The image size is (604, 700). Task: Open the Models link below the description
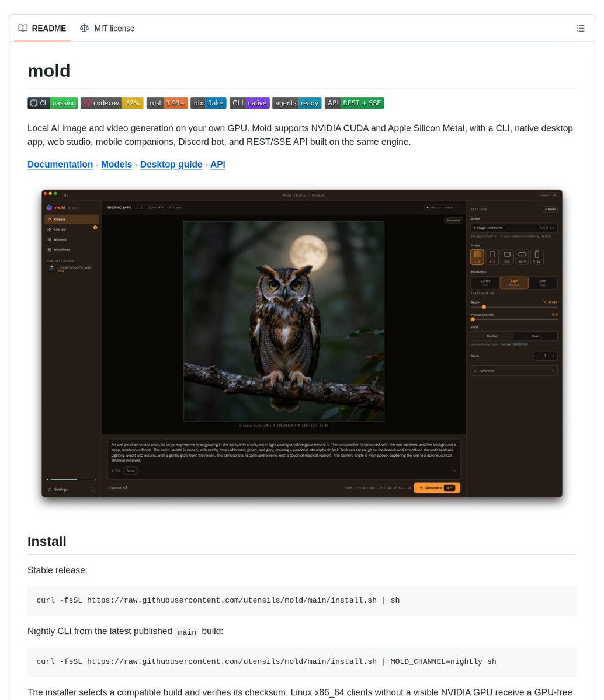click(117, 164)
